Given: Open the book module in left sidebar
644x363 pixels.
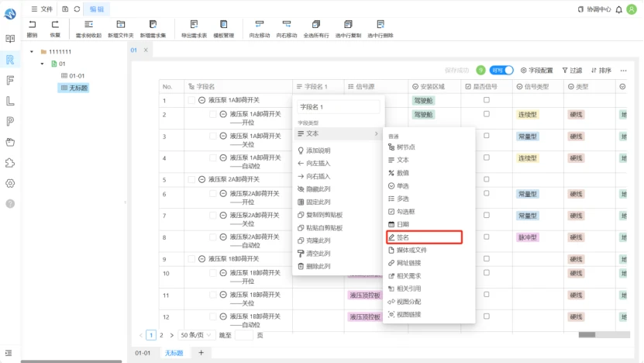Looking at the screenshot, I should click(x=10, y=39).
